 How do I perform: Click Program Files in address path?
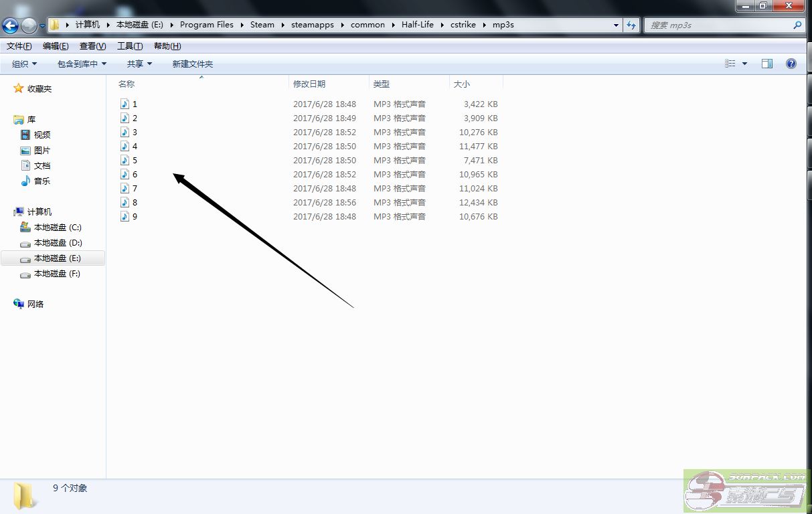(207, 25)
